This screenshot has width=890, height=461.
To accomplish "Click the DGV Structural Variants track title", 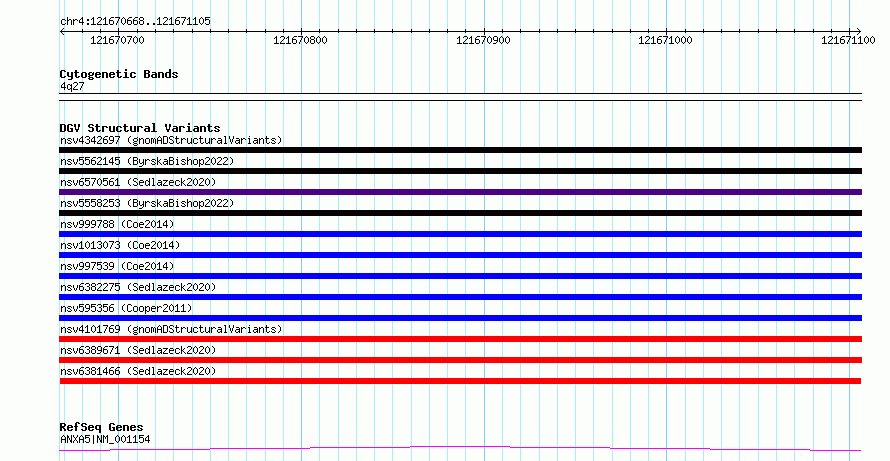I will click(x=140, y=128).
